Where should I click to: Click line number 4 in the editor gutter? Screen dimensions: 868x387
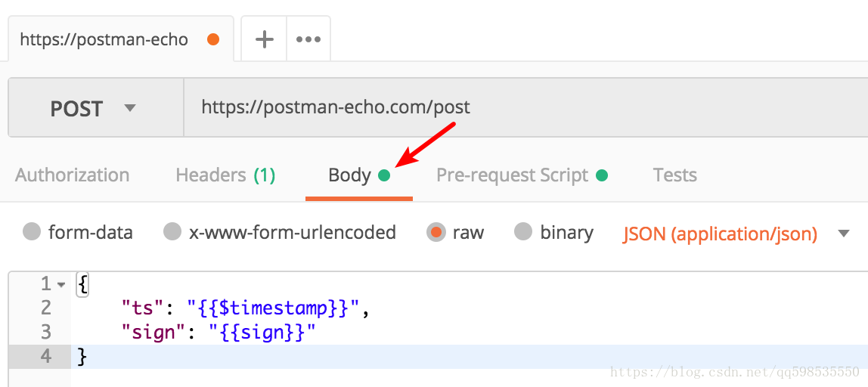click(46, 356)
